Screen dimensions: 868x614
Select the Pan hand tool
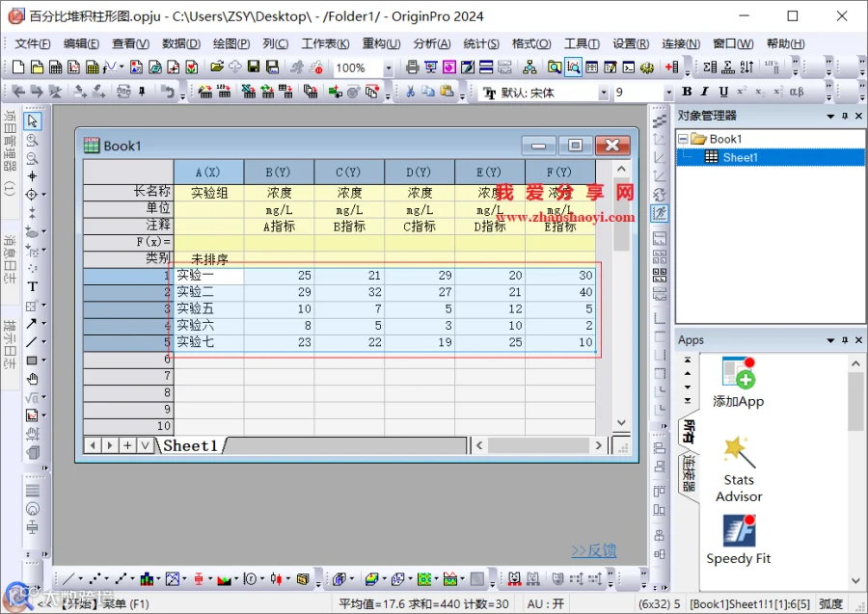coord(32,379)
